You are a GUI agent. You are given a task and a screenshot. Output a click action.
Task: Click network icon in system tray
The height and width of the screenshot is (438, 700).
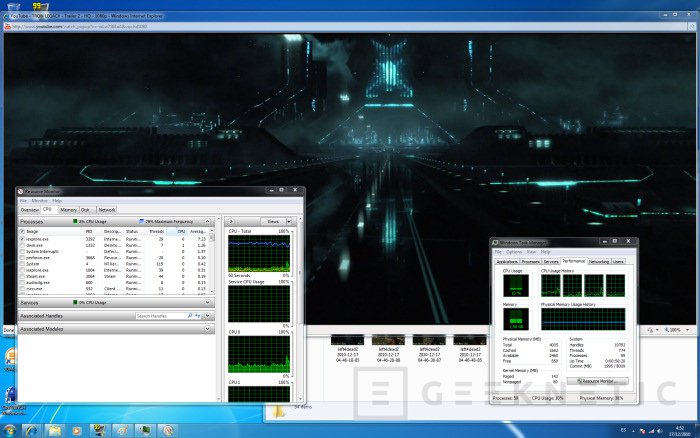point(651,431)
